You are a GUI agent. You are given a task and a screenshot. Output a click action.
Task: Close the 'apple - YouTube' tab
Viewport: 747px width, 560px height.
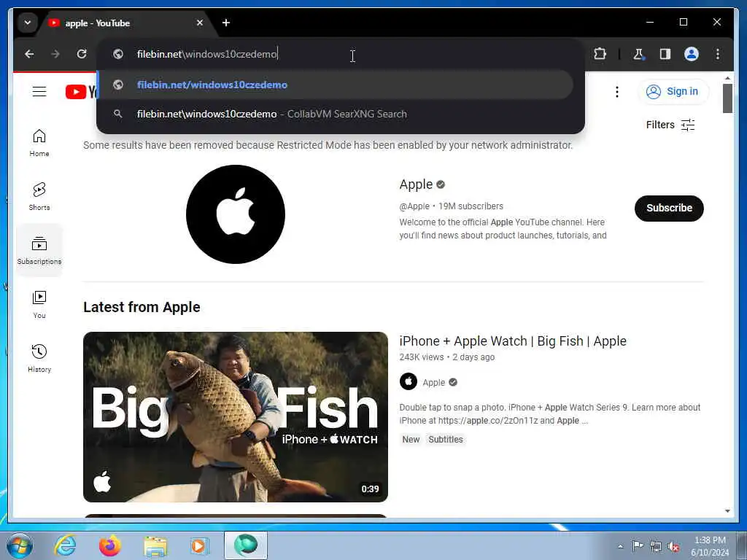point(200,23)
